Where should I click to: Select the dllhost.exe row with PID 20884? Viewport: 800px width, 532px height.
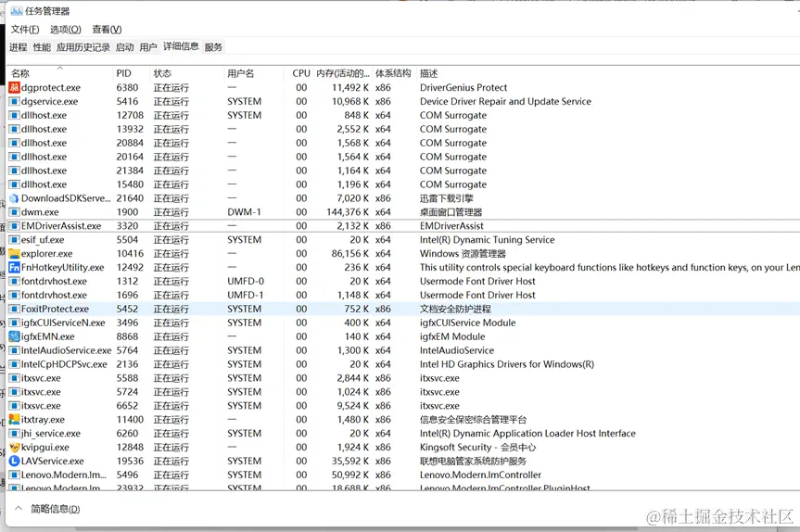pyautogui.click(x=403, y=143)
